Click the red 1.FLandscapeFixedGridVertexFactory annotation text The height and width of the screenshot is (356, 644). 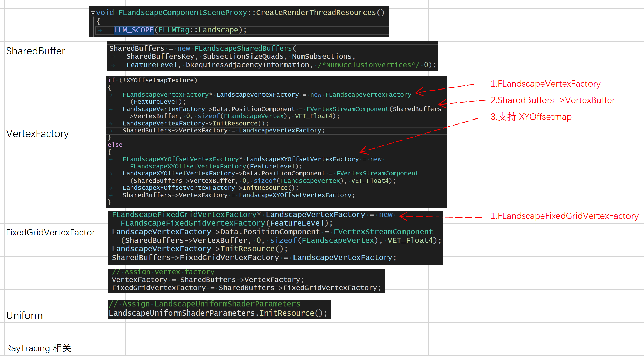pyautogui.click(x=564, y=216)
